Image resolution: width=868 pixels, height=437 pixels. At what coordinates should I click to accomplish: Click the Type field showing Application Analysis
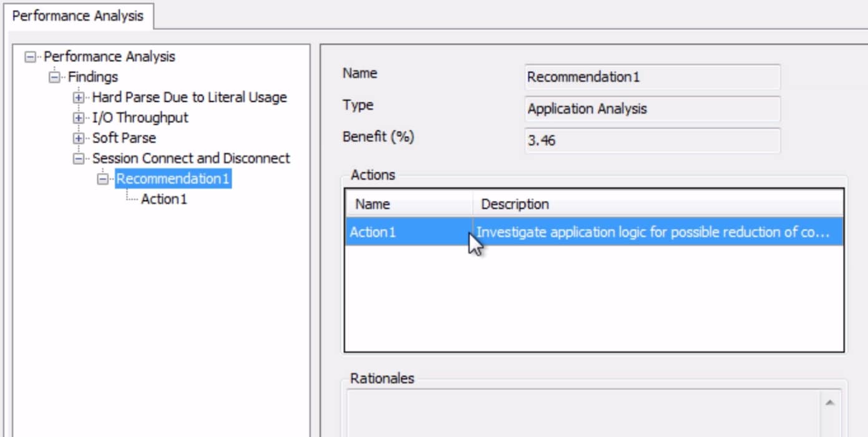click(652, 109)
